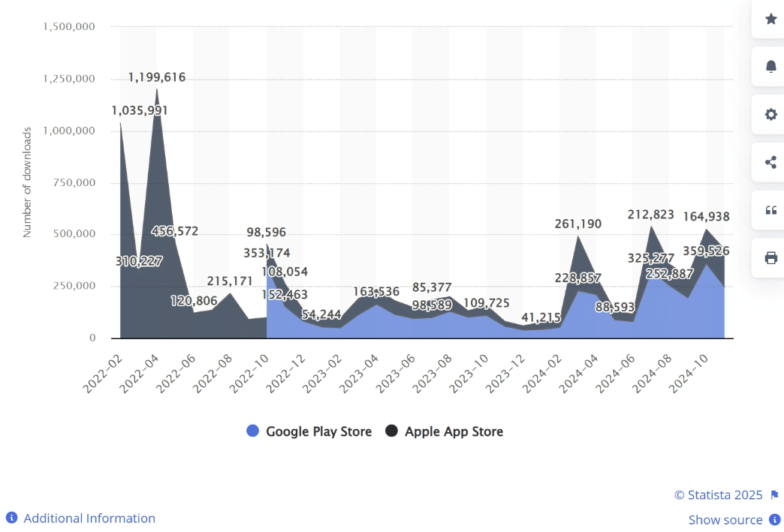Toggle Google Play Store legend series
This screenshot has height=532, width=784.
pyautogui.click(x=318, y=431)
